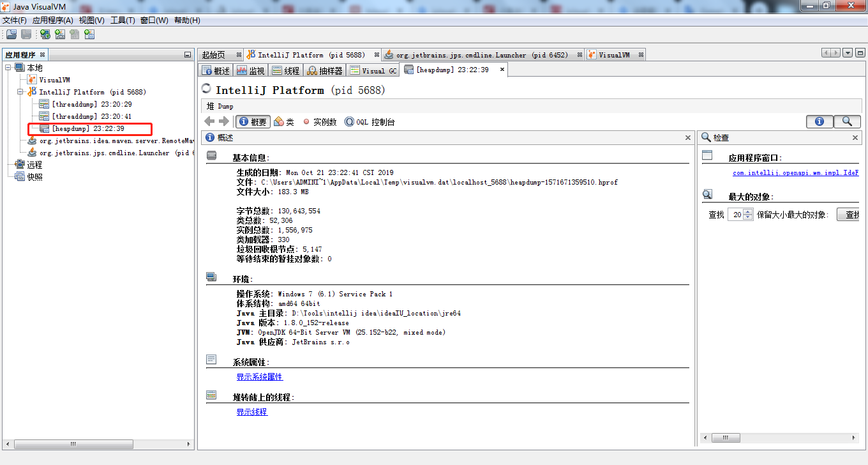The image size is (868, 465).
Task: Close the heapdump 23:22:39 sub-tab
Action: 502,70
